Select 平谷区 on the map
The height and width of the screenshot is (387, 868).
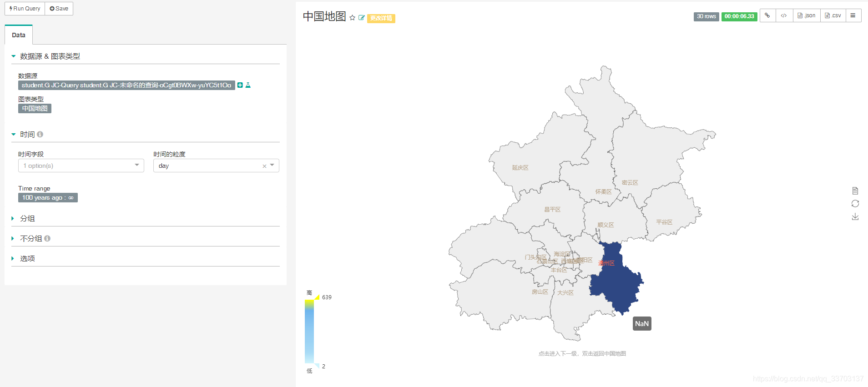[664, 222]
